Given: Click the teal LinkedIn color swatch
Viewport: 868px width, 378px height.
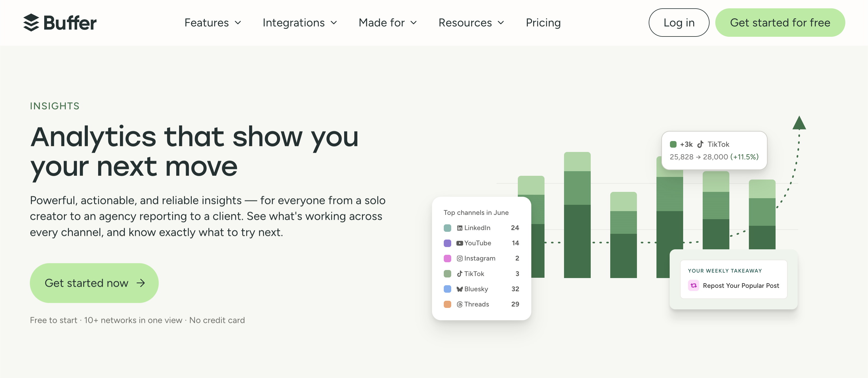Looking at the screenshot, I should click(447, 228).
